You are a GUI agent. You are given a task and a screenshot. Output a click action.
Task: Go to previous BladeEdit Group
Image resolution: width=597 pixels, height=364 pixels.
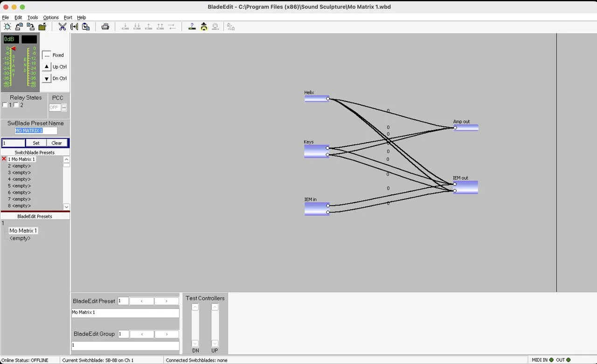tap(142, 334)
